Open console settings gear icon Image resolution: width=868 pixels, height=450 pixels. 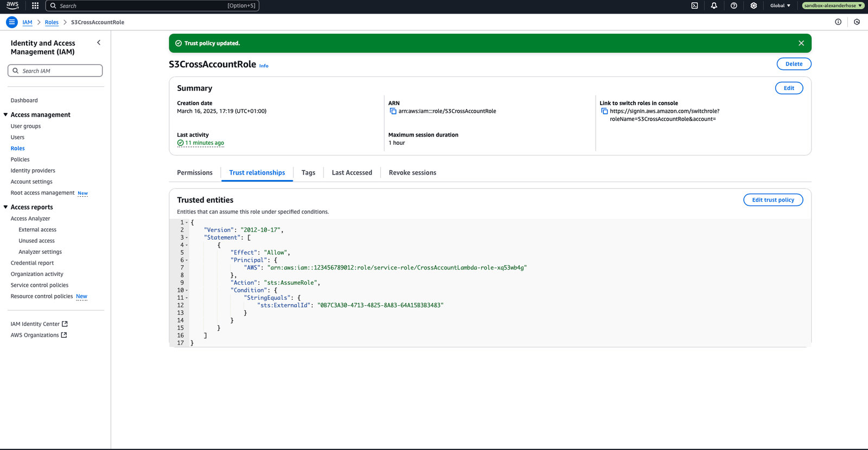pyautogui.click(x=754, y=5)
